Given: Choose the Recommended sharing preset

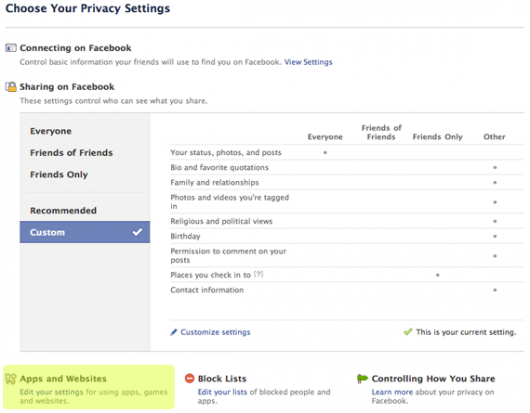Looking at the screenshot, I should (x=85, y=211).
